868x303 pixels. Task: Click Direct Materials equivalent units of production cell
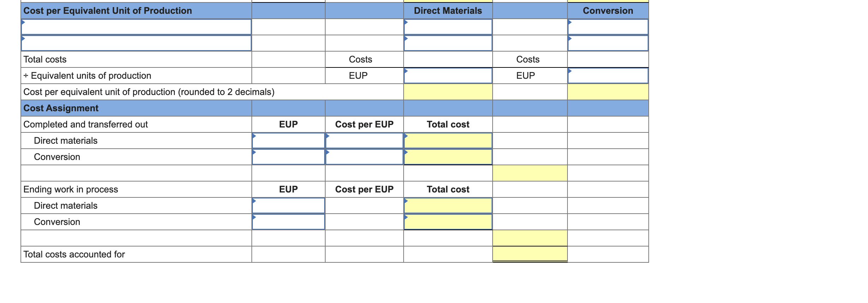coord(448,76)
